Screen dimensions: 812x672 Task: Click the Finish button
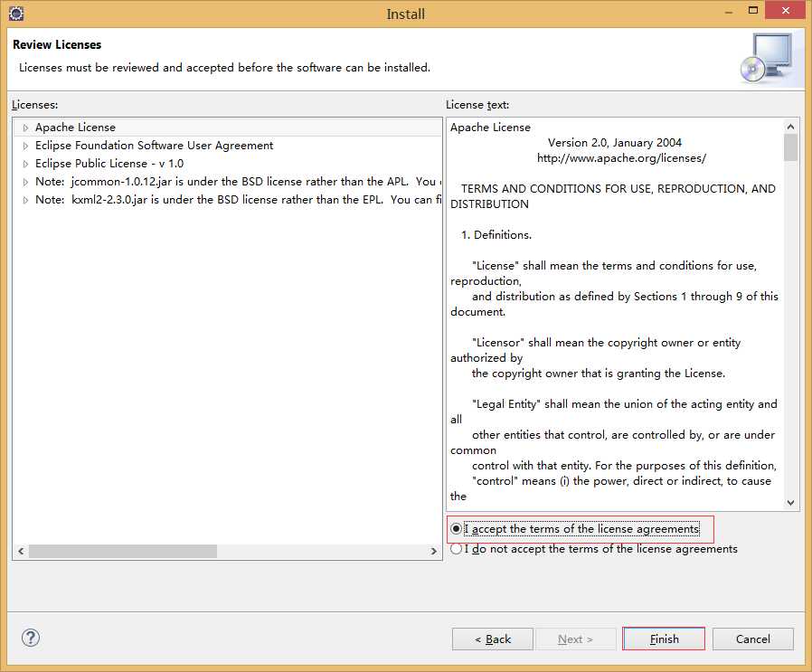pyautogui.click(x=664, y=639)
